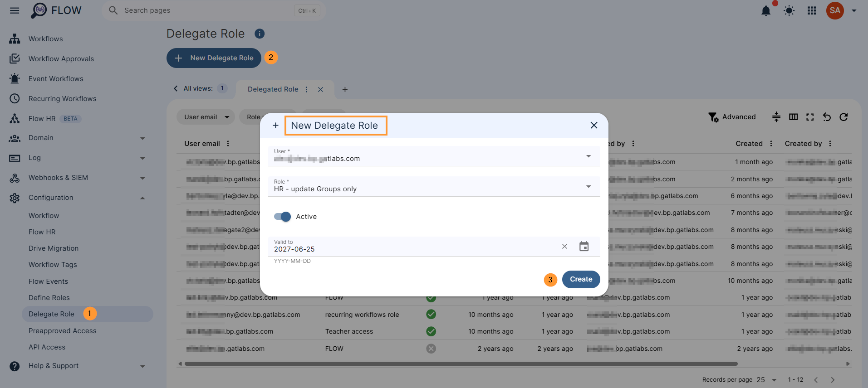868x388 pixels.
Task: Reset table settings via undo icon
Action: [x=827, y=117]
